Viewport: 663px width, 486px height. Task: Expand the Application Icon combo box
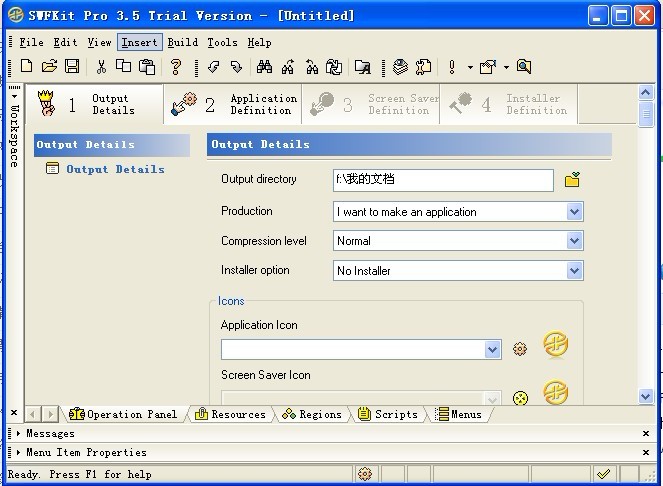(492, 350)
